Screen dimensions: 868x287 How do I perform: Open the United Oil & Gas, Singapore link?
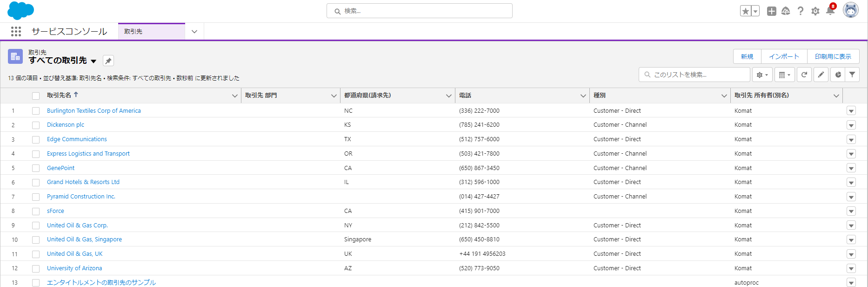pos(84,239)
